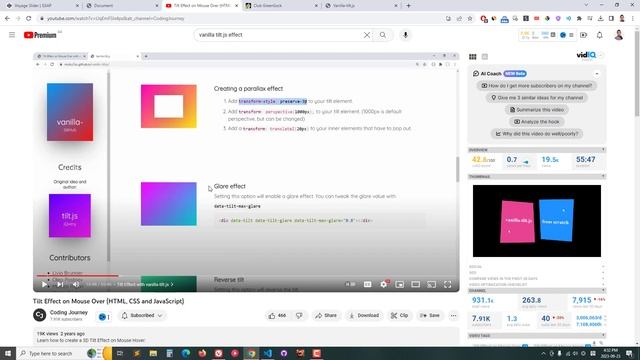640x360 pixels.
Task: Go to YouTube Premium home logo
Action: [x=40, y=35]
